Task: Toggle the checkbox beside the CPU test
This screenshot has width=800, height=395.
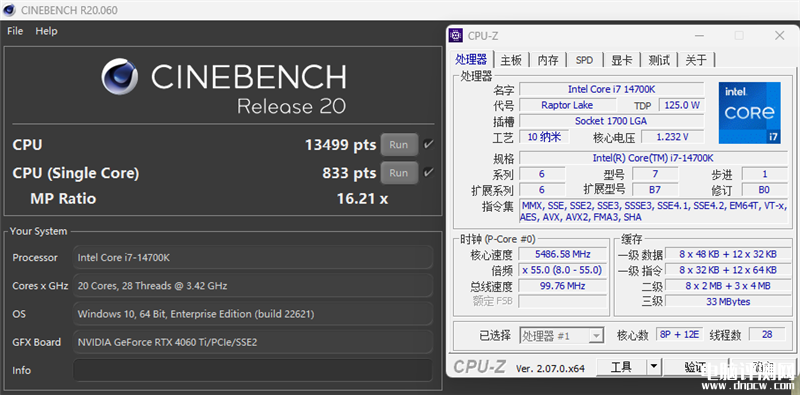Action: (429, 144)
